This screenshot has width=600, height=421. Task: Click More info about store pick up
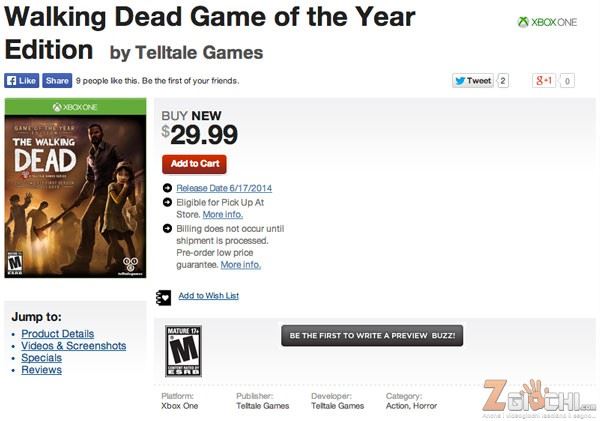click(222, 214)
